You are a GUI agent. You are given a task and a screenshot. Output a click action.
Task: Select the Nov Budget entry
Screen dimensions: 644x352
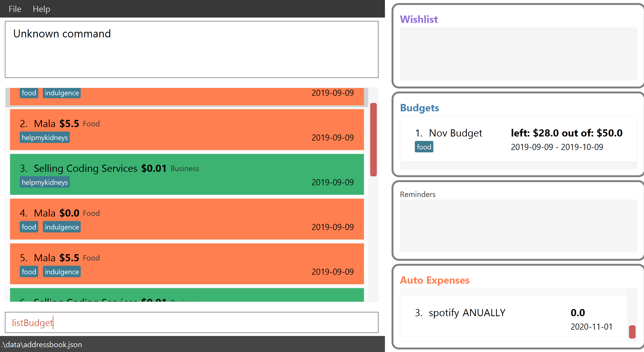point(518,139)
